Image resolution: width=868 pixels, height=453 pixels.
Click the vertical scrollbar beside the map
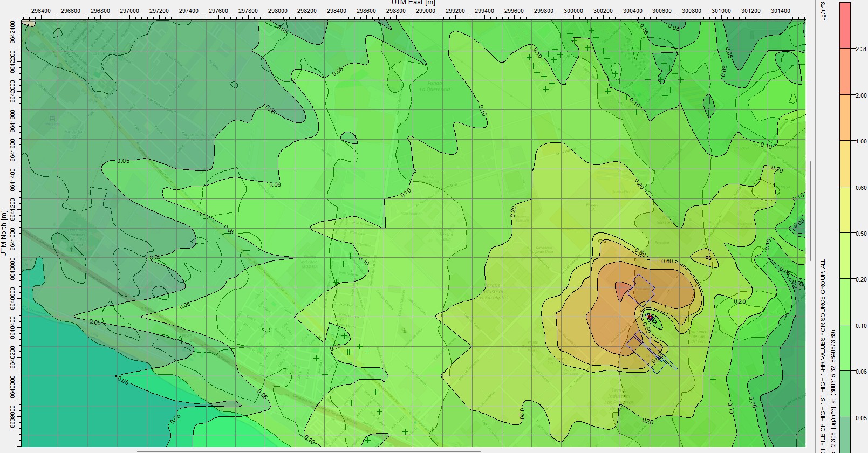tap(810, 210)
